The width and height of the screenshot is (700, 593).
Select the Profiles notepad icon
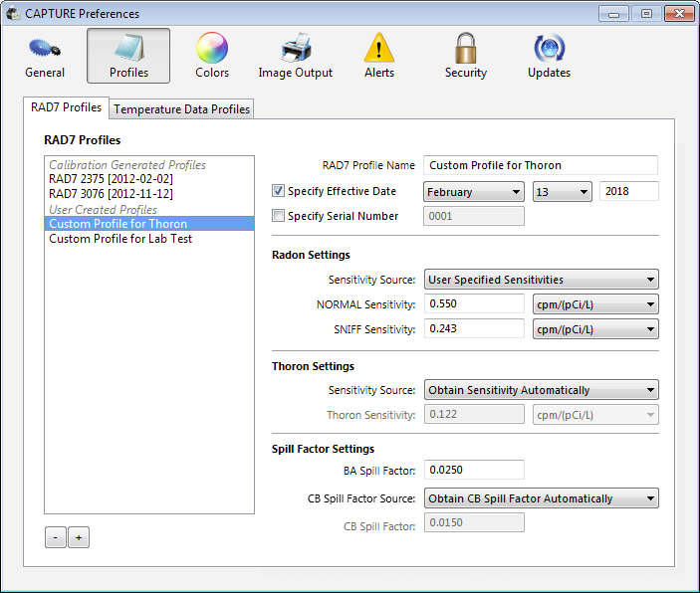click(x=128, y=56)
